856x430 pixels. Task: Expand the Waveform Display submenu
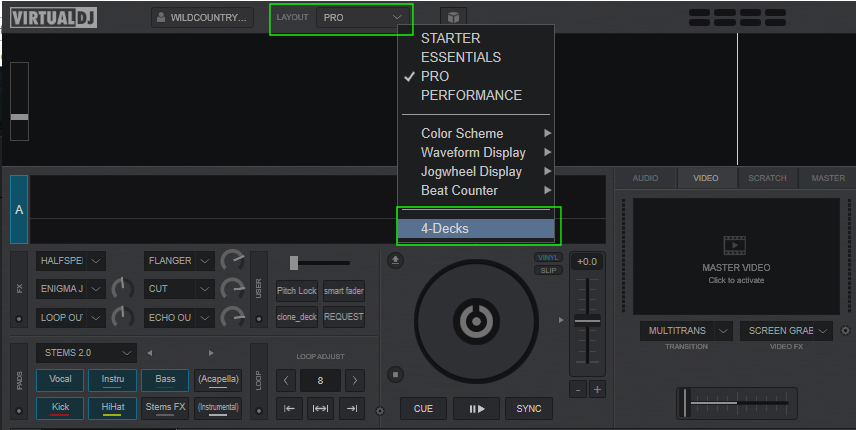[476, 152]
